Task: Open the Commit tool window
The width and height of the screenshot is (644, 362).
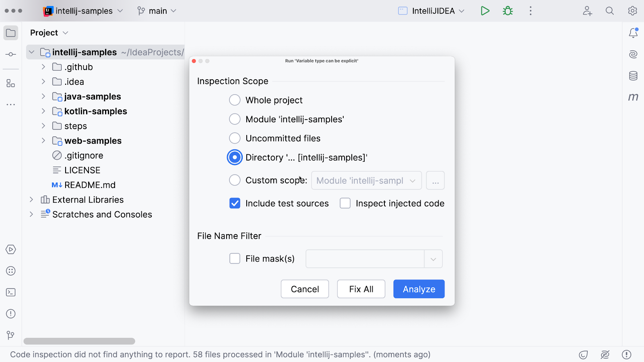Action: pos(11,54)
